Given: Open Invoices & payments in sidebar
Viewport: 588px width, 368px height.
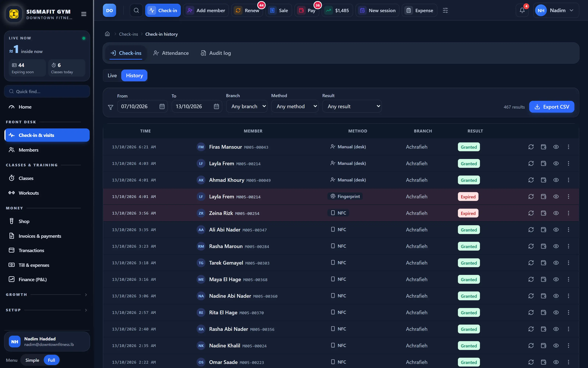Looking at the screenshot, I should (x=47, y=236).
